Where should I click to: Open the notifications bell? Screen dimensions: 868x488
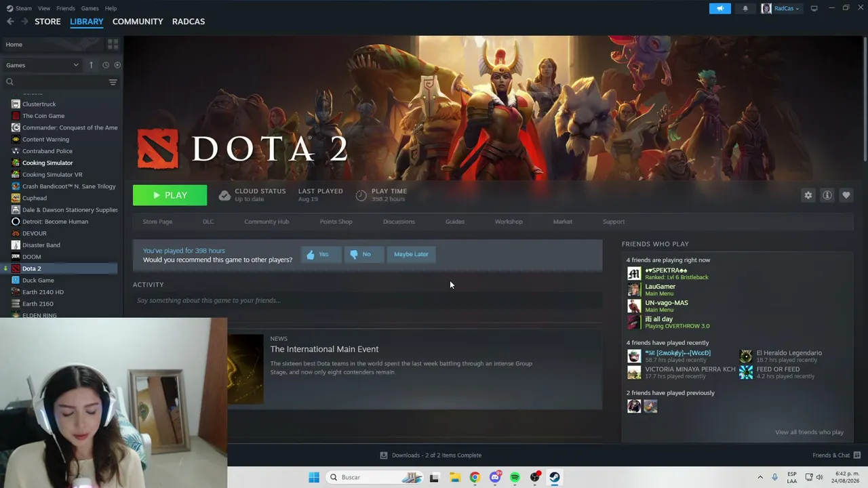[745, 8]
